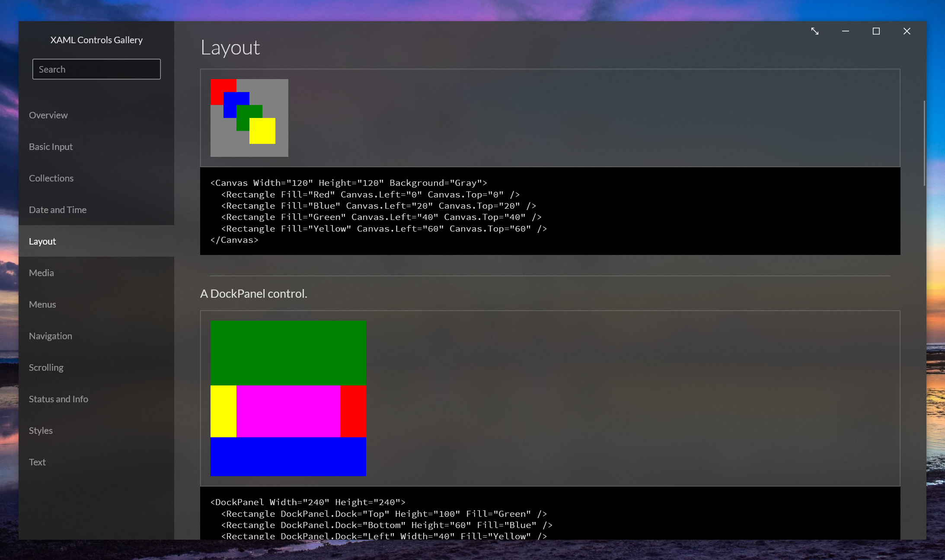Click the Canvas layout preview thumbnail

pos(249,118)
